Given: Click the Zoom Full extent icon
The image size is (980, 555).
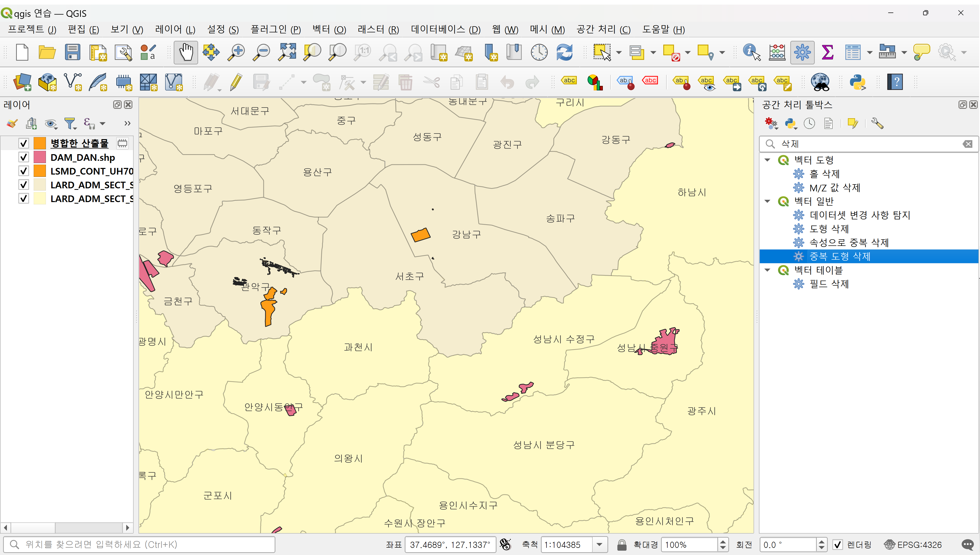Looking at the screenshot, I should 287,52.
